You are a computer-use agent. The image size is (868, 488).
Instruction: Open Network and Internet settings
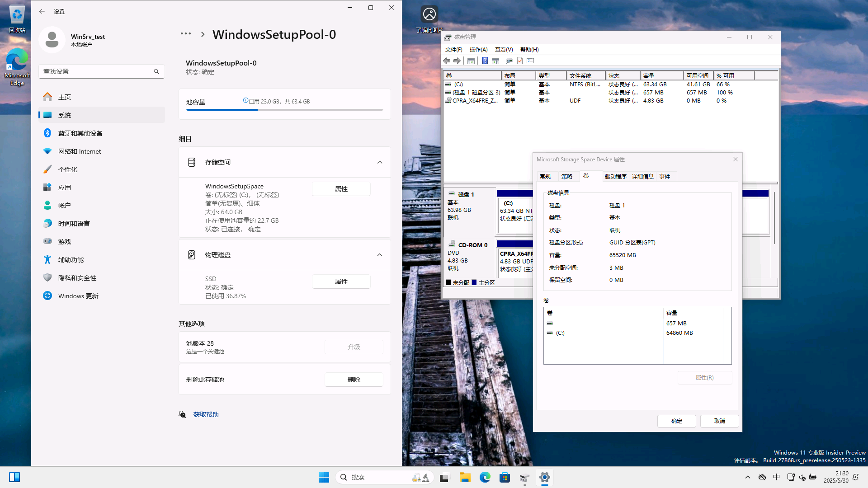click(x=102, y=151)
